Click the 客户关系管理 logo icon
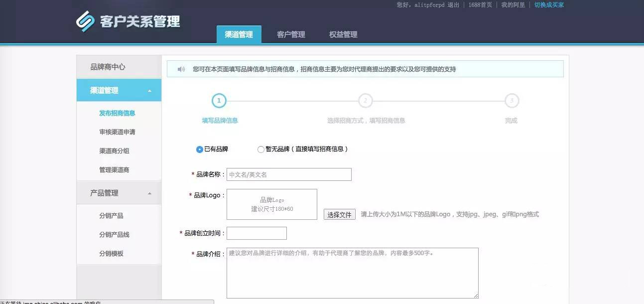Viewport: 644px width, 304px height. point(85,21)
